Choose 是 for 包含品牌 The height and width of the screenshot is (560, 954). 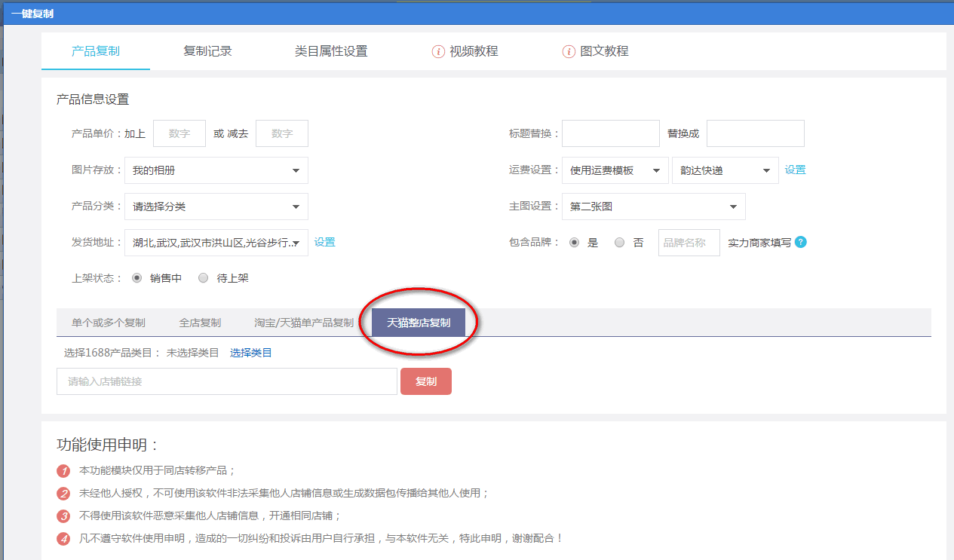(574, 243)
